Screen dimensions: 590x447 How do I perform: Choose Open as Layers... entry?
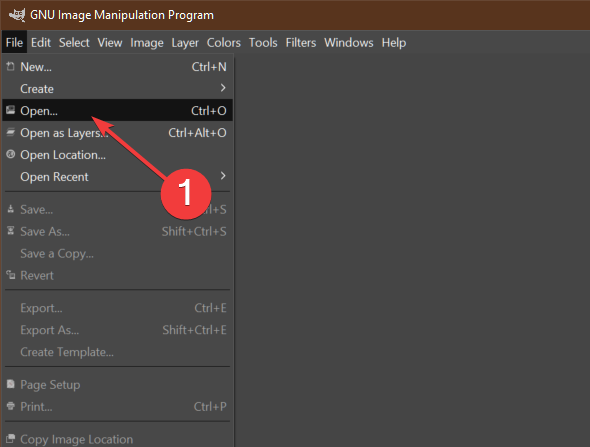coord(117,132)
